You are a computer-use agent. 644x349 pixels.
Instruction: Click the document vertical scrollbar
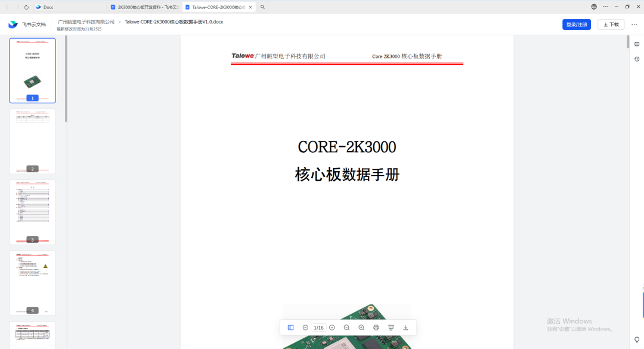tap(627, 42)
